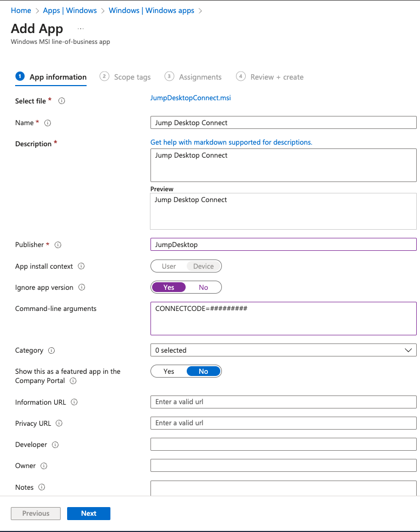The height and width of the screenshot is (532, 420).
Task: Click the Developer info icon
Action: [x=55, y=444]
